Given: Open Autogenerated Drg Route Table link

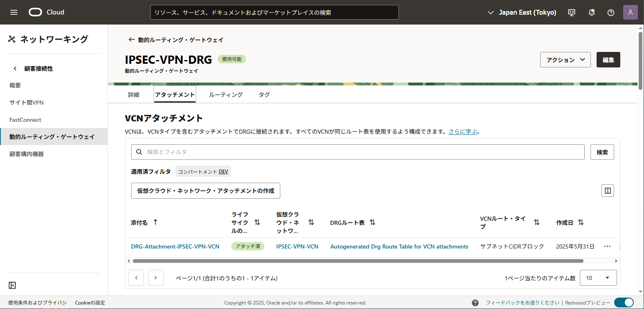Looking at the screenshot, I should (399, 246).
